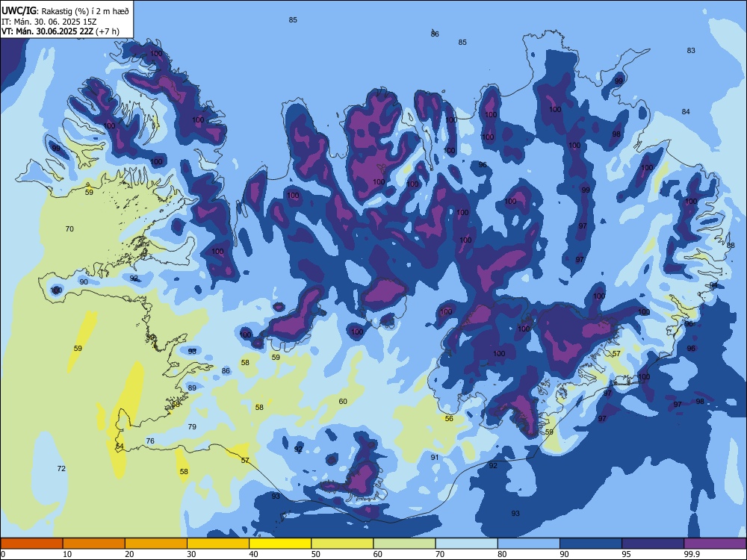Click the map value '56'
Viewport: 747px width, 560px height.
coord(449,419)
